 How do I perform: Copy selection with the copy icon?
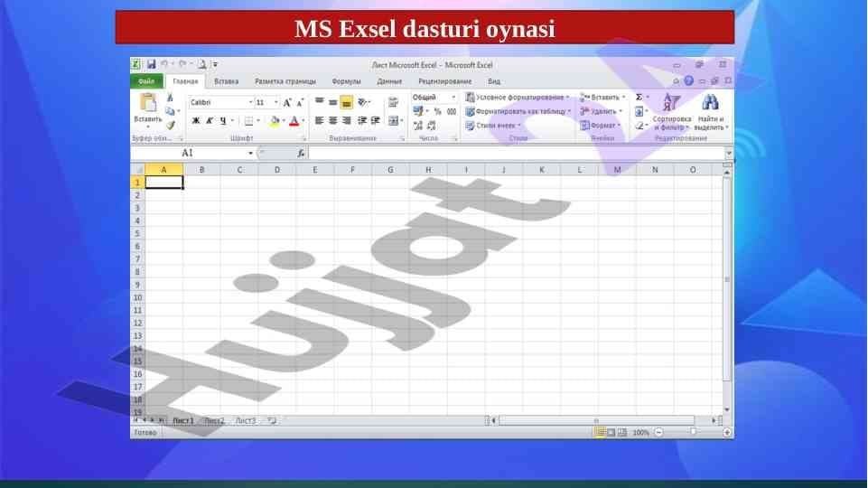170,111
